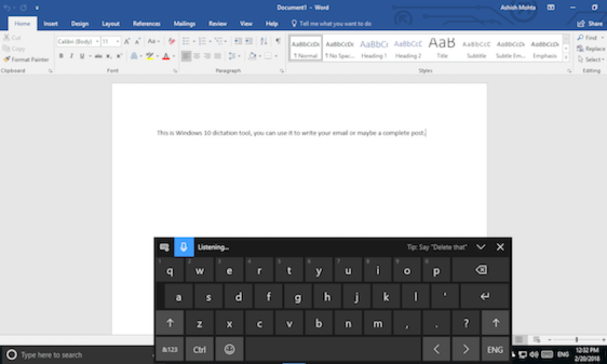Tap the ENG language key on keyboard

(495, 349)
